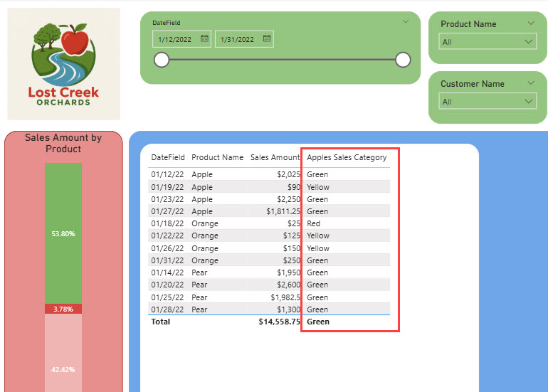Select the left date range slider handle
Image resolution: width=548 pixels, height=392 pixels.
(162, 59)
